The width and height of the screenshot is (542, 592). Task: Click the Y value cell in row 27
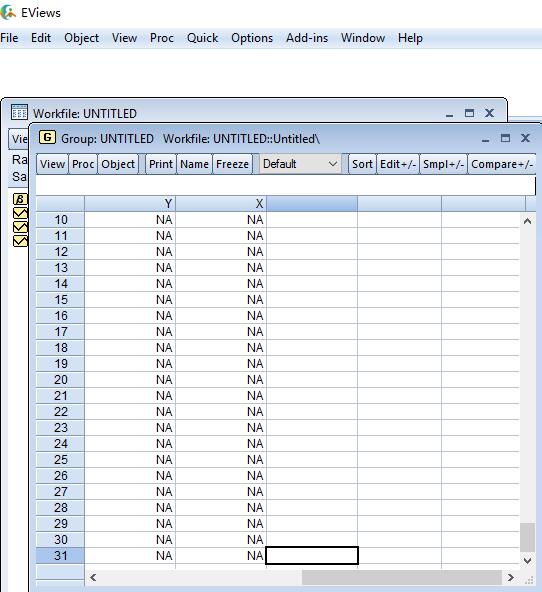click(130, 492)
